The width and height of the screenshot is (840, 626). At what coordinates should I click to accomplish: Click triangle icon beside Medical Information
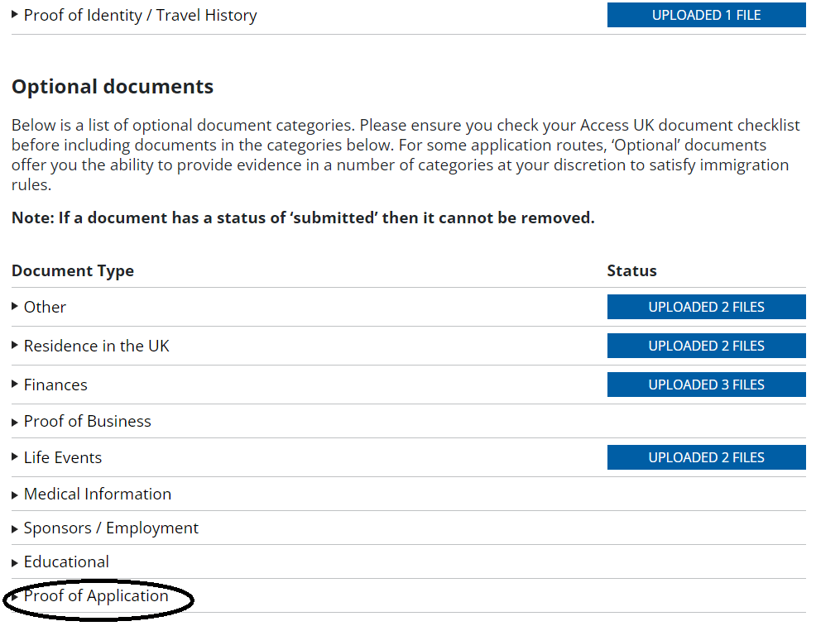tap(15, 495)
